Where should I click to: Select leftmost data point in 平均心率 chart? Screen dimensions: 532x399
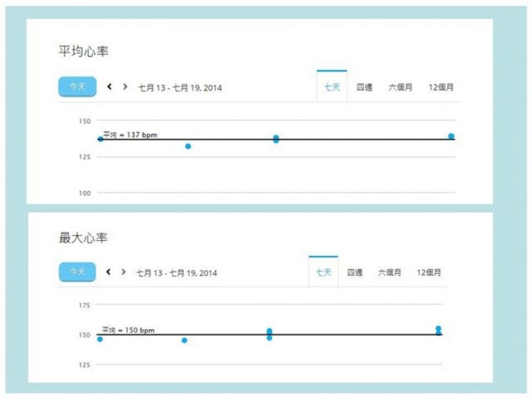tap(100, 139)
